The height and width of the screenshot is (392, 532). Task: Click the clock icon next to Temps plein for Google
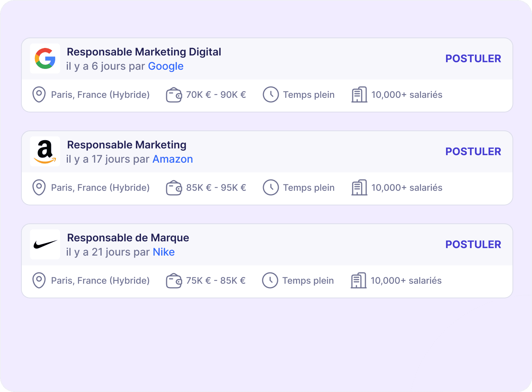coord(271,94)
